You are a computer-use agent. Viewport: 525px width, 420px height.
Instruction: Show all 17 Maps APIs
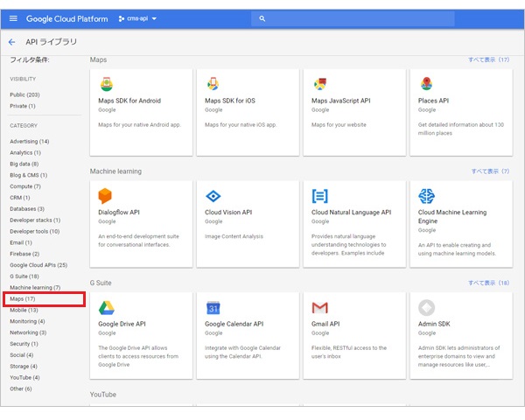(x=488, y=59)
